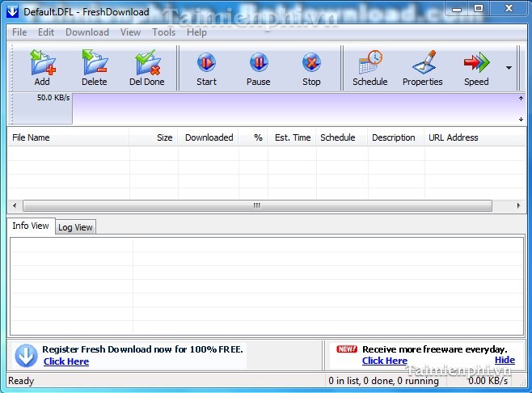This screenshot has height=393, width=532.
Task: Click the red NEW! badge icon
Action: pos(347,349)
